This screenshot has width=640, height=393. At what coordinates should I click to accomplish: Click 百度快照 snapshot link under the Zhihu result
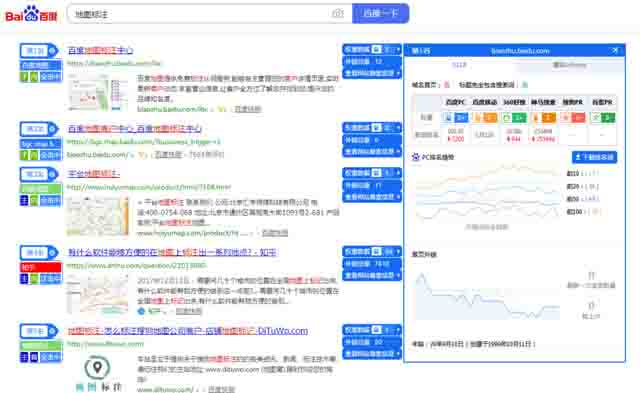[188, 311]
